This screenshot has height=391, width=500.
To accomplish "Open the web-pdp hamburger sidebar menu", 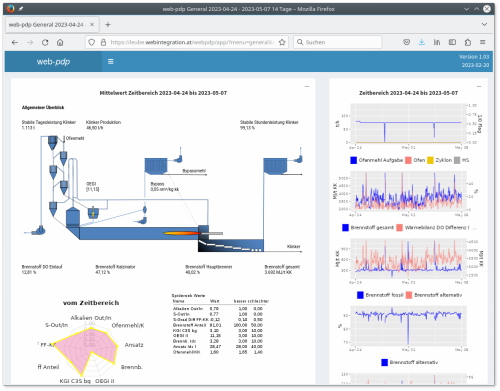I will click(x=111, y=62).
